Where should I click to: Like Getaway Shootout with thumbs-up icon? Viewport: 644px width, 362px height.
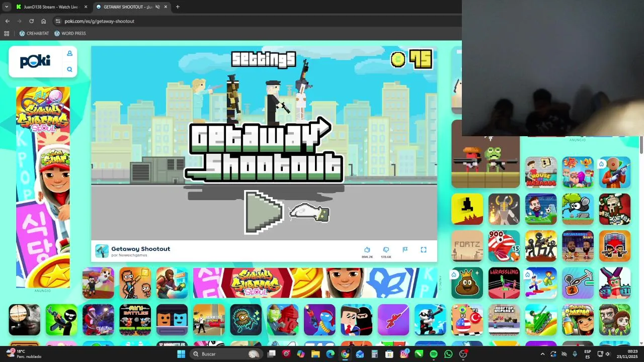(x=367, y=250)
